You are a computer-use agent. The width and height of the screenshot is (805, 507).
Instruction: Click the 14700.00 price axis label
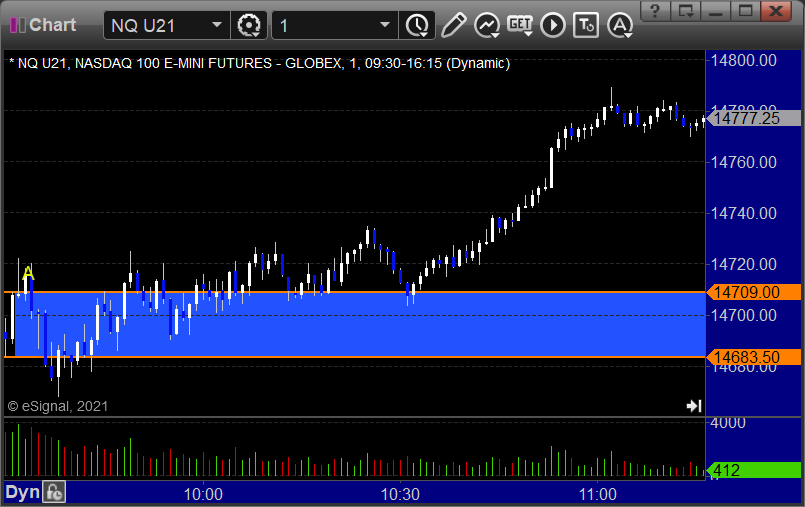[743, 315]
